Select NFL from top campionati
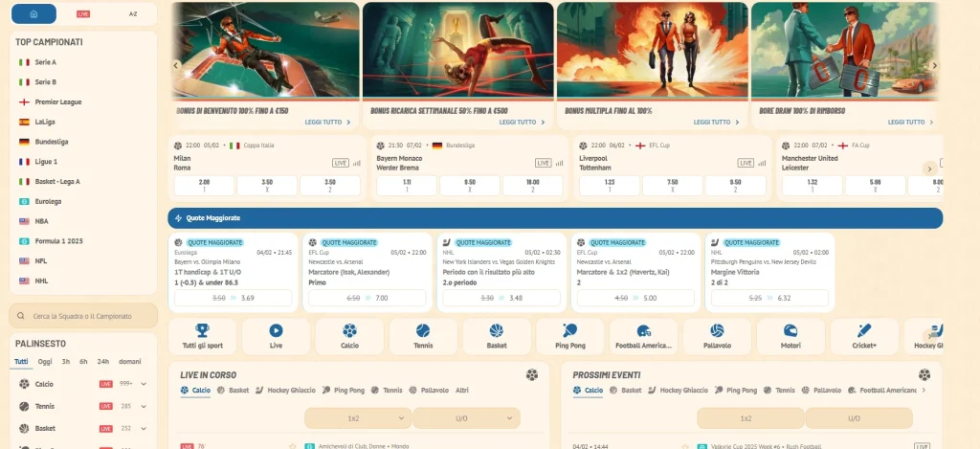Screen dimensions: 980x449 [40, 260]
